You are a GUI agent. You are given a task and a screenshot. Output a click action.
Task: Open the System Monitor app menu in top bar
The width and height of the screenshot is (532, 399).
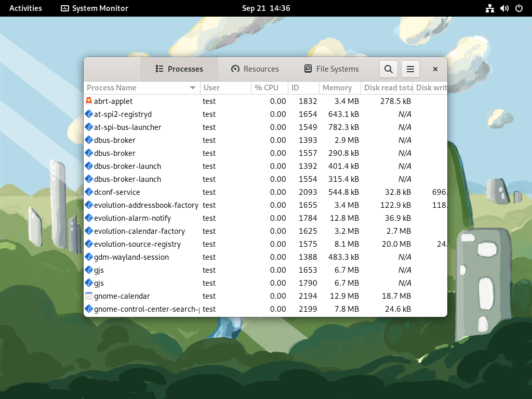tap(95, 8)
